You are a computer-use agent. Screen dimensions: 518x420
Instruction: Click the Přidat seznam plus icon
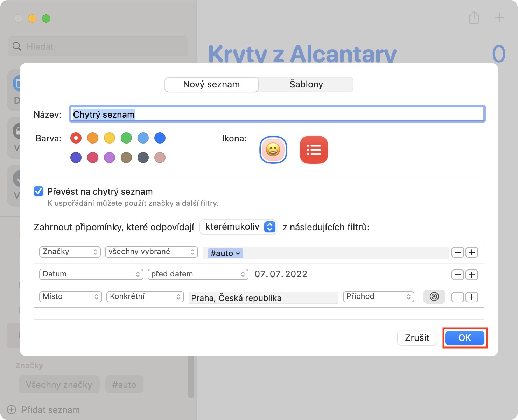tap(12, 410)
